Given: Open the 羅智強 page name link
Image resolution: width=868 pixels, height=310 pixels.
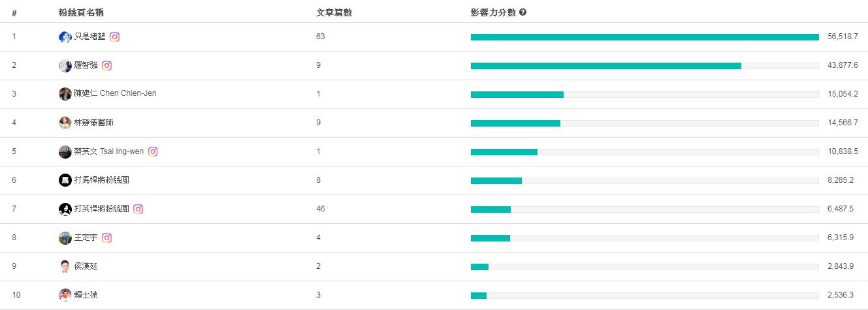Looking at the screenshot, I should coord(86,66).
